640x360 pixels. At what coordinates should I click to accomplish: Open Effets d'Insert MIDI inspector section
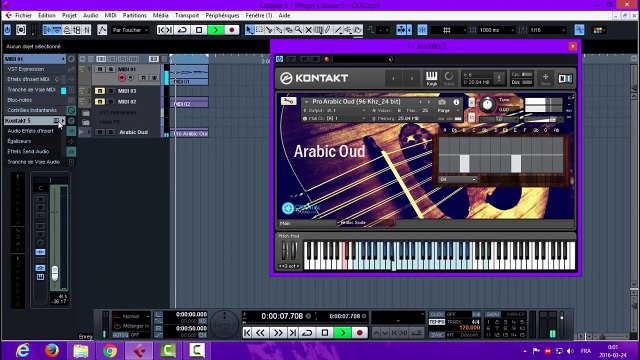[29, 80]
